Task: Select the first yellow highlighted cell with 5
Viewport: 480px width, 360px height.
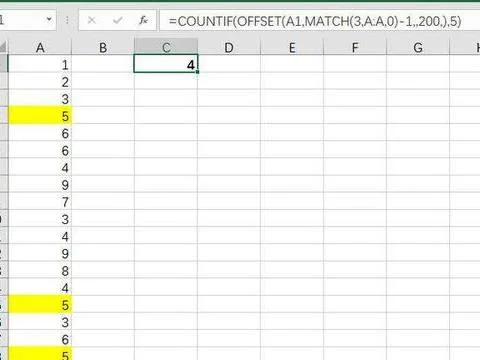Action: (40, 115)
